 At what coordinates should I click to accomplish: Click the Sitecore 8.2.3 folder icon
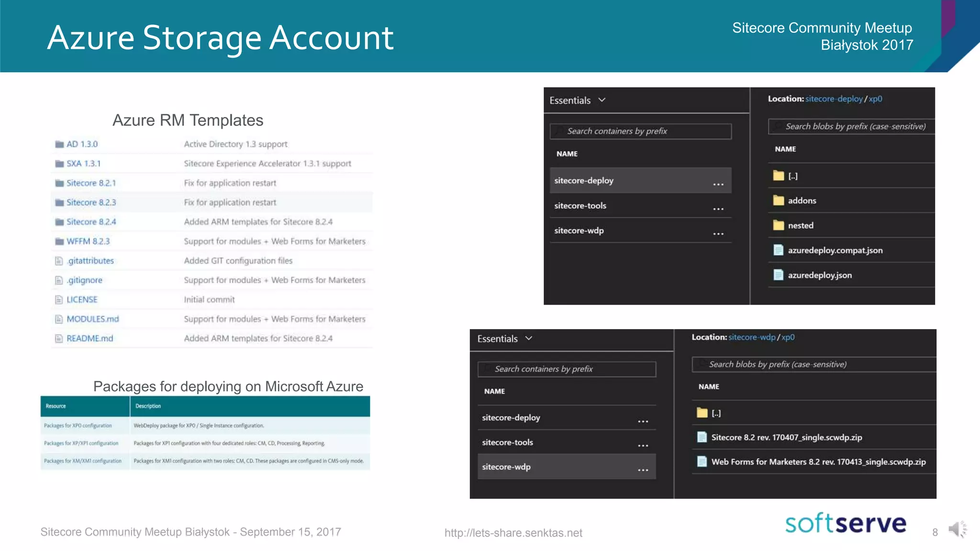(59, 203)
